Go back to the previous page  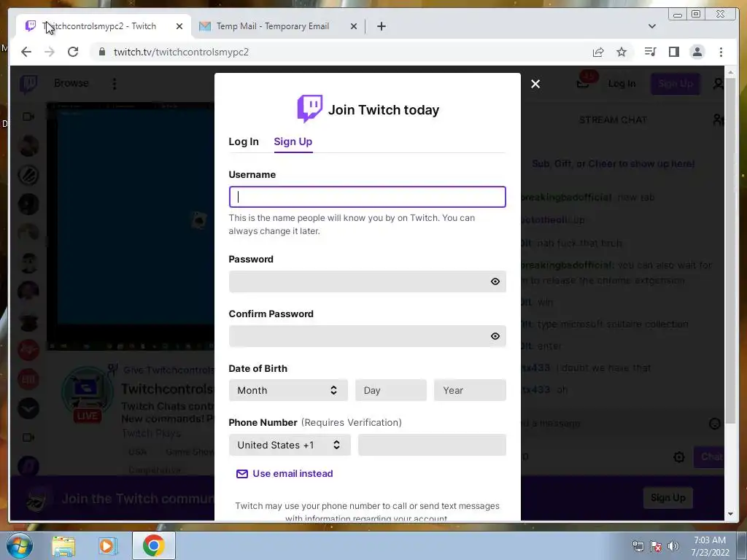point(26,52)
